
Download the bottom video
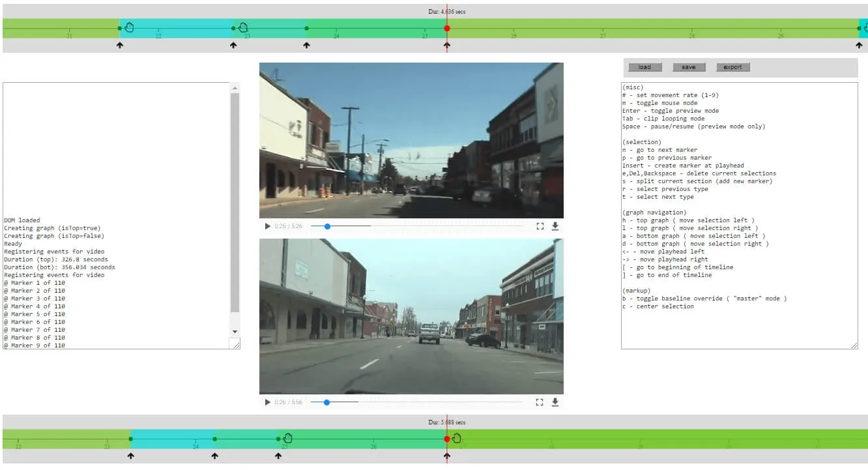click(x=555, y=402)
